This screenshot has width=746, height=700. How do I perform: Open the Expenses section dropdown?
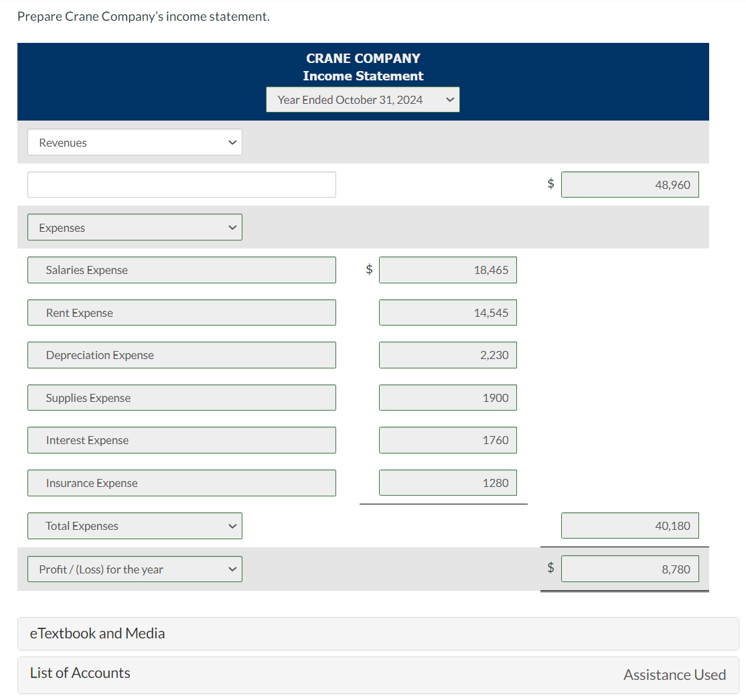[135, 228]
